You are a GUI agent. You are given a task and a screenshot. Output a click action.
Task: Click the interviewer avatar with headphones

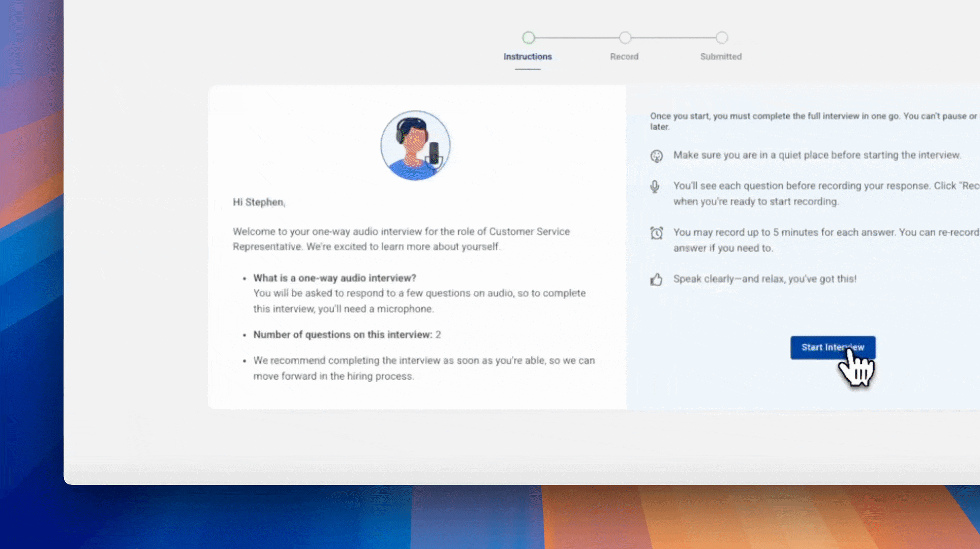(415, 145)
